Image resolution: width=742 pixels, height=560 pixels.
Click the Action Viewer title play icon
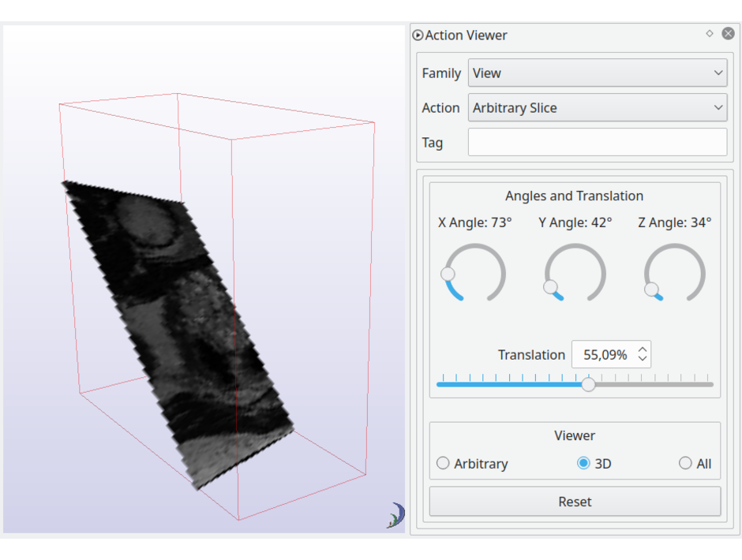[418, 35]
